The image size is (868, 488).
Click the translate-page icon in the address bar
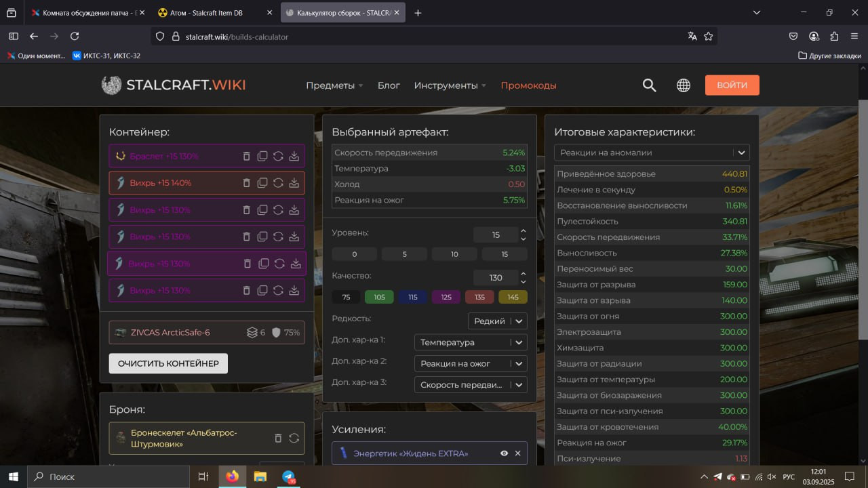(x=692, y=36)
